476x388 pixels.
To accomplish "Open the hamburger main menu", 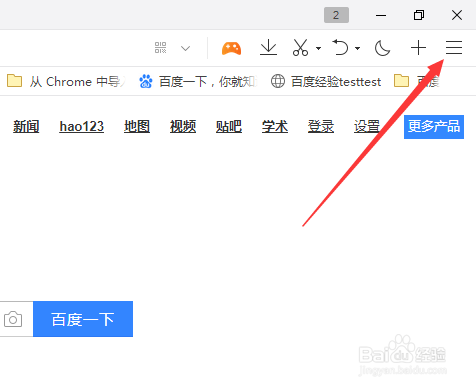I will (x=454, y=48).
